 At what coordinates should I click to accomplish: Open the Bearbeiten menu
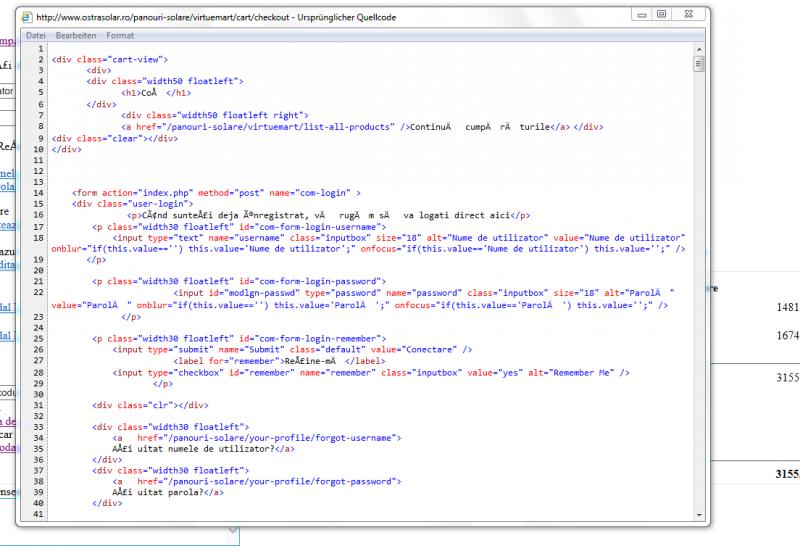76,35
